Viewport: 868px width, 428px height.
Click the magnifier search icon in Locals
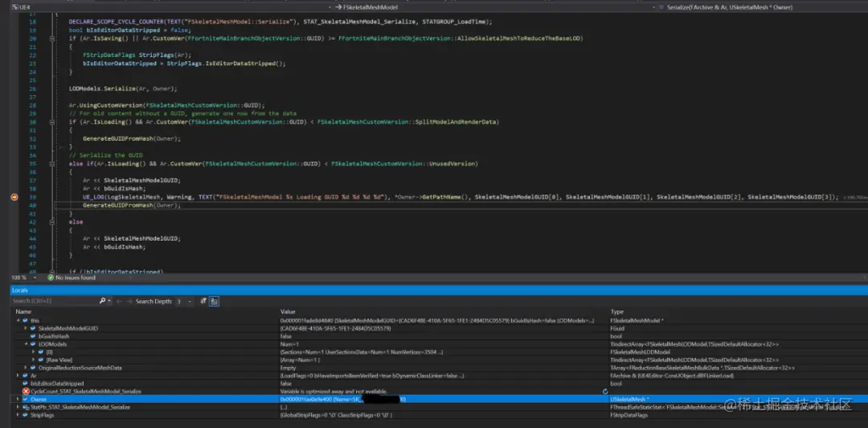pyautogui.click(x=102, y=301)
